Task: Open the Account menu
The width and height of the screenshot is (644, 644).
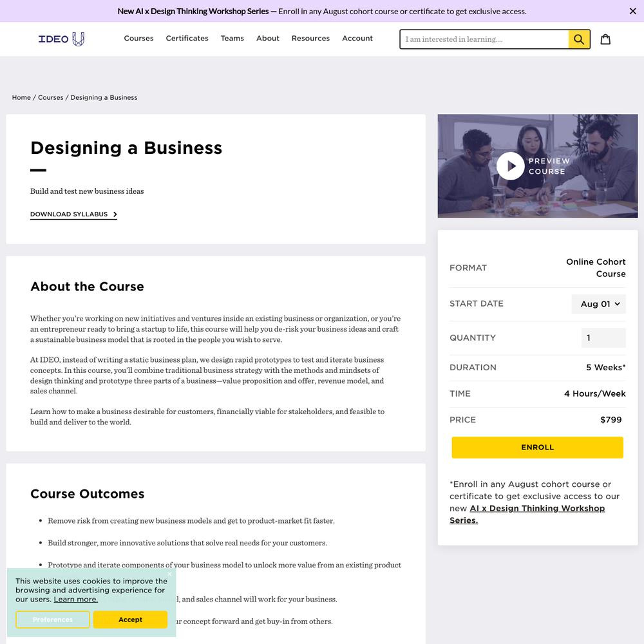Action: (357, 38)
